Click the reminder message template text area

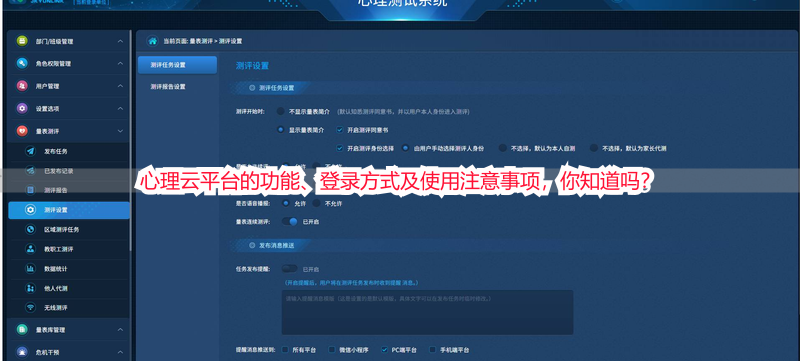tap(427, 313)
